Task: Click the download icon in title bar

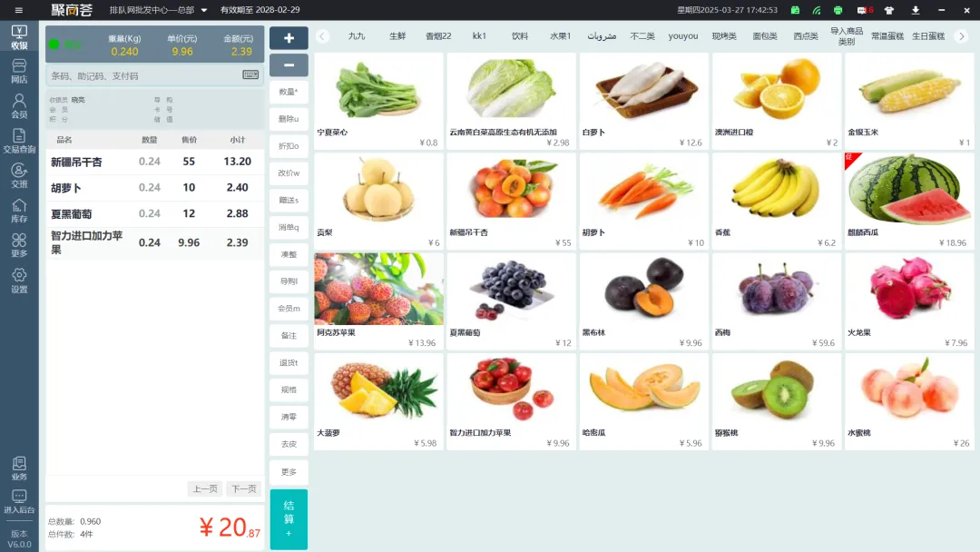Action: (915, 10)
